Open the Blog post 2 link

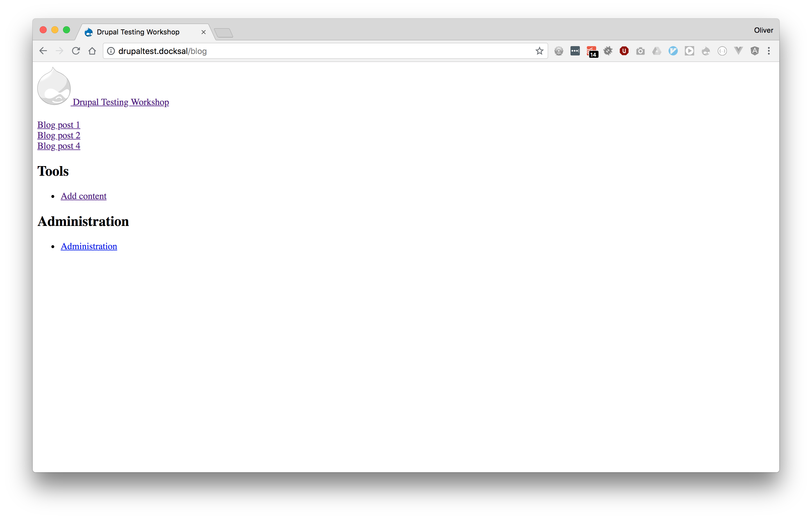pyautogui.click(x=59, y=135)
